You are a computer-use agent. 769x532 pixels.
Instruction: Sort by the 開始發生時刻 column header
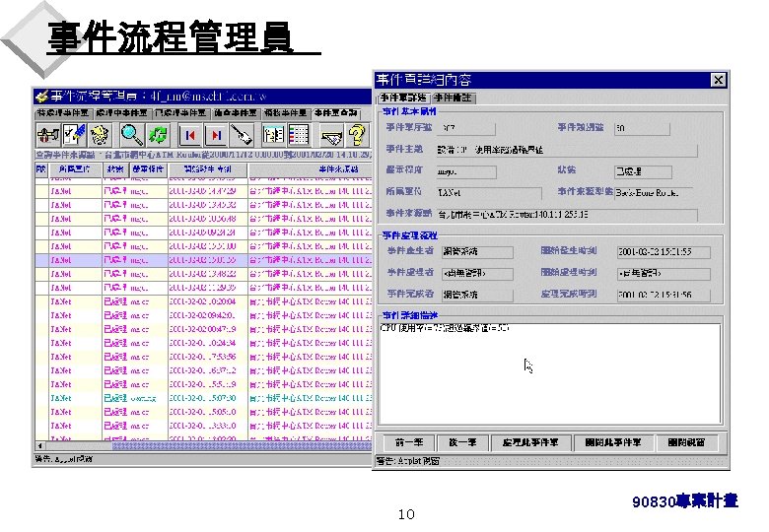208,169
